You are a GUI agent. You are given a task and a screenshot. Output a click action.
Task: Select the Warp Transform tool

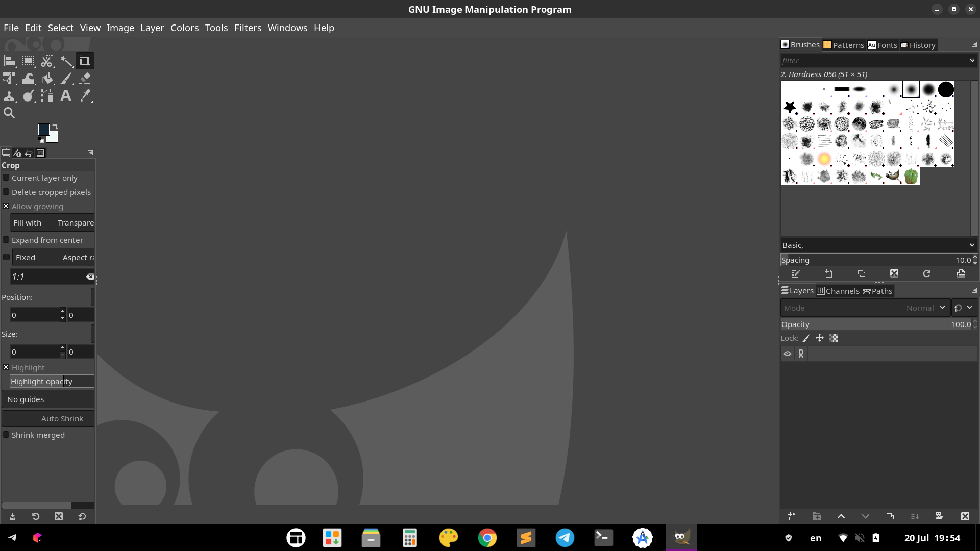pyautogui.click(x=28, y=79)
